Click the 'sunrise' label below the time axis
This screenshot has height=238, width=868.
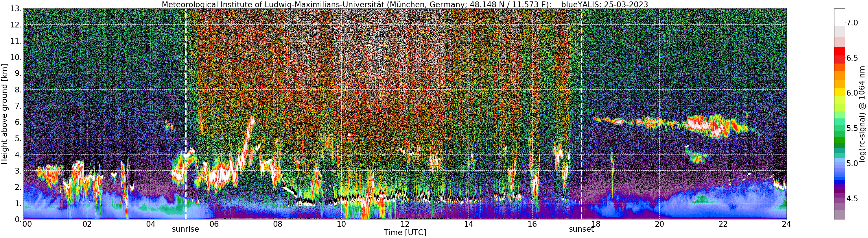click(185, 229)
